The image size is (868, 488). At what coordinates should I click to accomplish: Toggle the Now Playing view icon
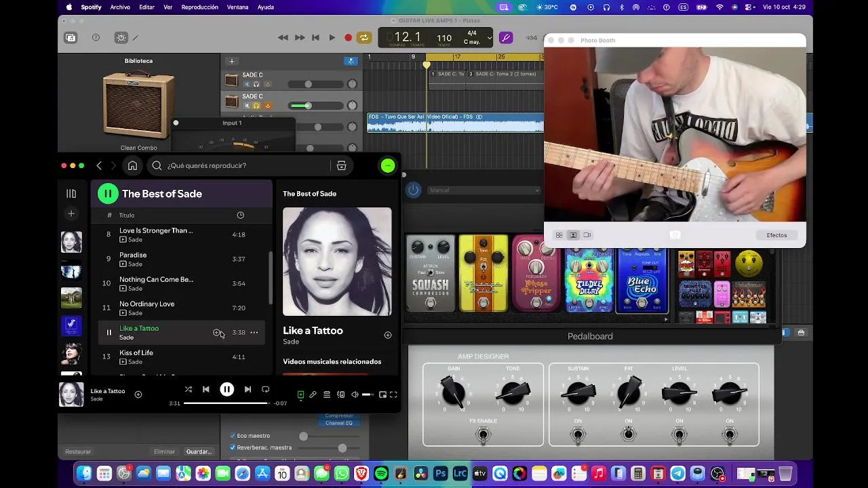[300, 394]
